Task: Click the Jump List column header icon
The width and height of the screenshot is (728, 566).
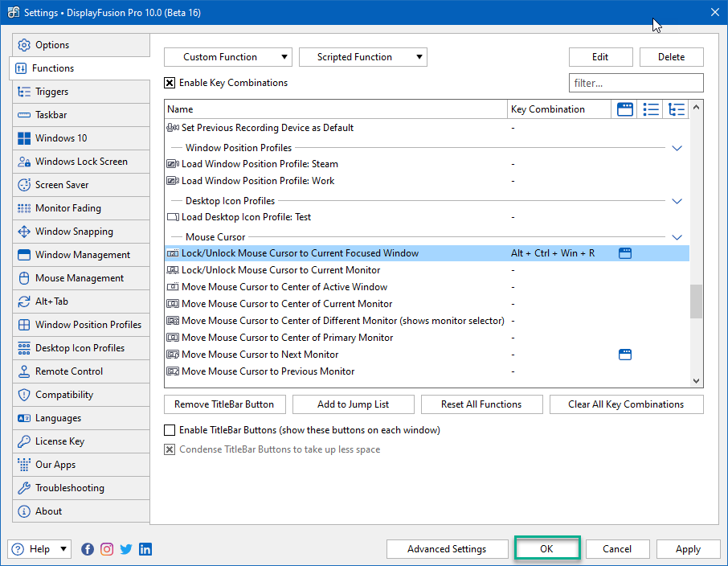Action: (x=651, y=109)
